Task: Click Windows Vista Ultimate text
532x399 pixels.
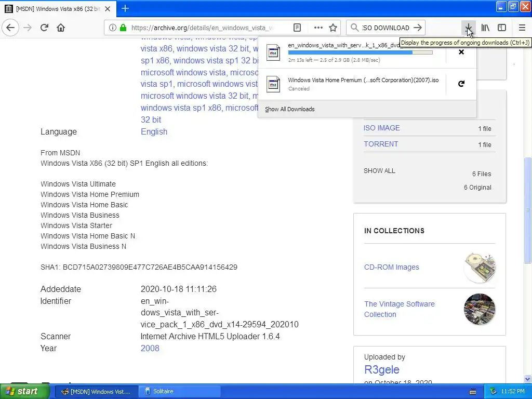Action: (78, 184)
